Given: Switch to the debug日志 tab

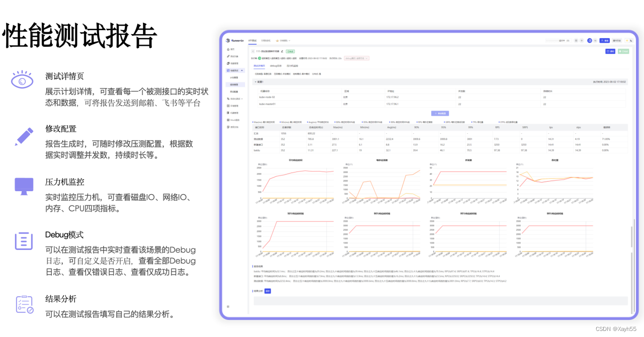Looking at the screenshot, I should click(x=275, y=66).
